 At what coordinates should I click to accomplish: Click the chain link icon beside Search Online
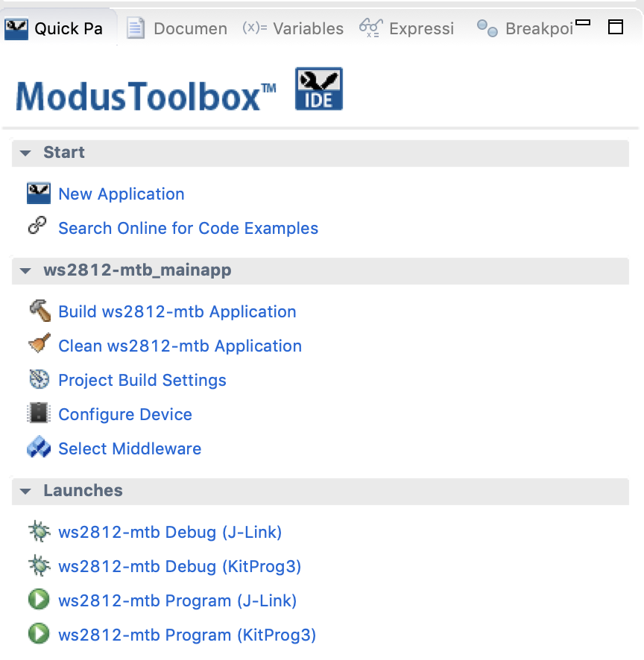(x=37, y=225)
